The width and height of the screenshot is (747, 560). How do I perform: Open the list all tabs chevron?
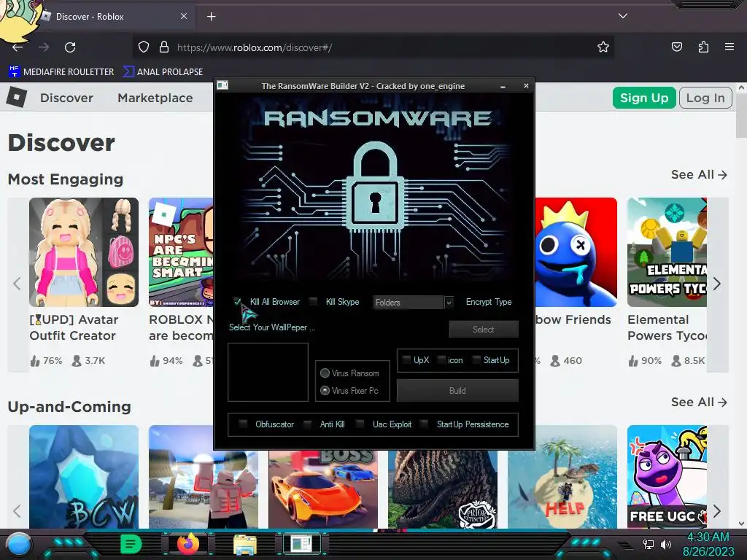coord(623,16)
